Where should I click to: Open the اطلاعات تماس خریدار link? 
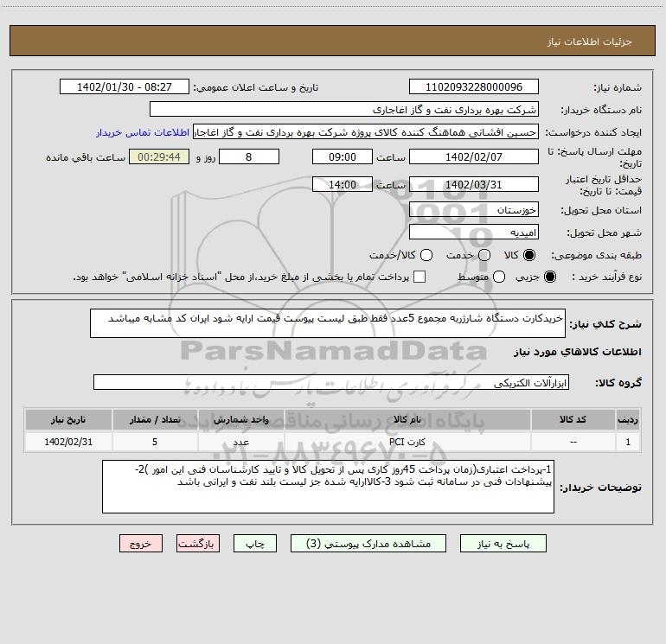point(143,132)
